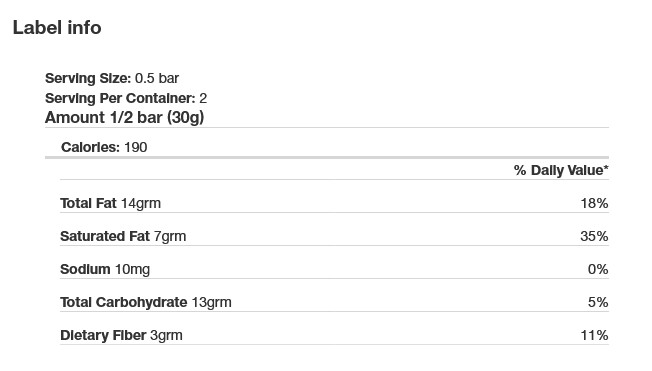This screenshot has height=371, width=652.
Task: Click the Label info heading
Action: (57, 28)
